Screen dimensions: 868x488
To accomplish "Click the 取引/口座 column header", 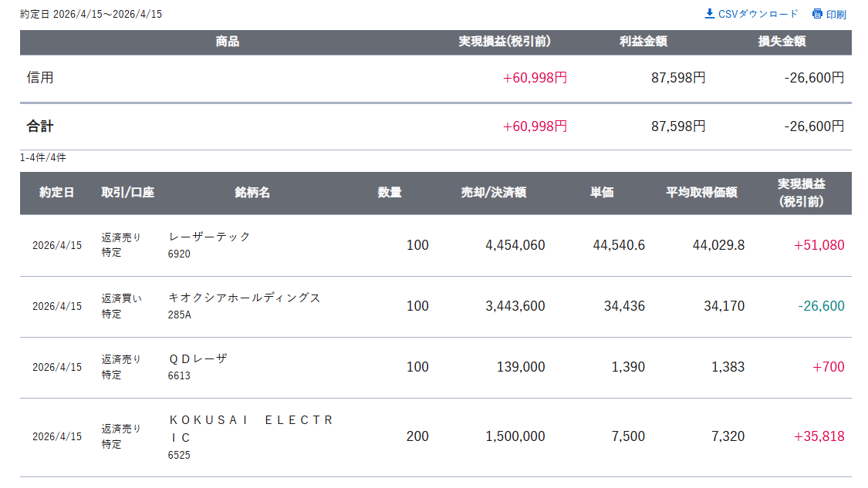I will coord(127,193).
